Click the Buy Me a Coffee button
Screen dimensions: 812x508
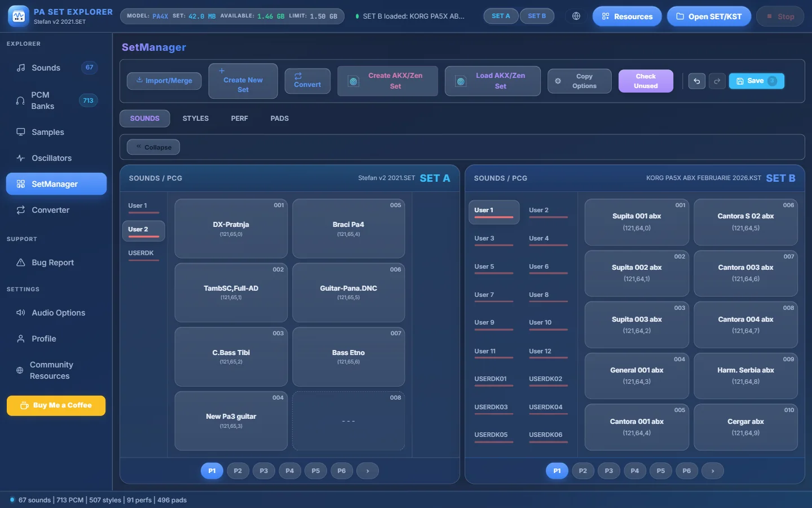(x=56, y=405)
